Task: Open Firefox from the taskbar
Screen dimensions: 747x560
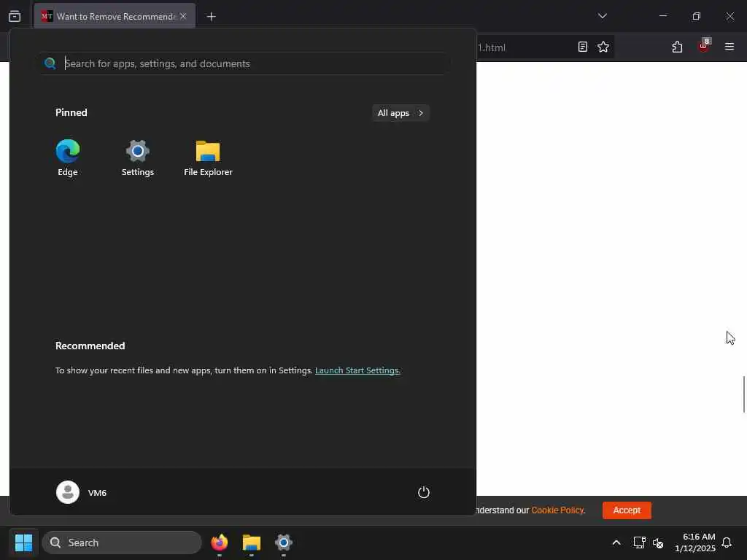Action: click(x=219, y=542)
